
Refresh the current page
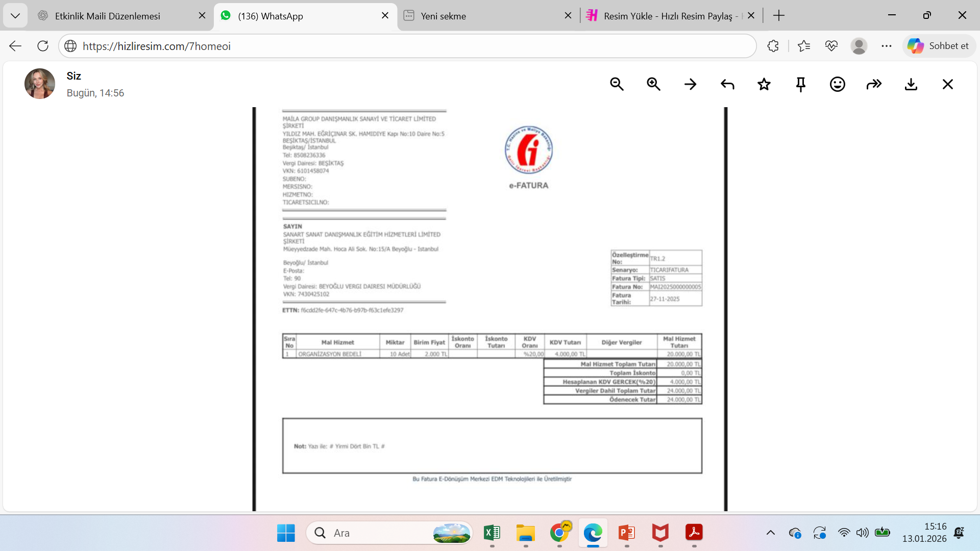[x=43, y=46]
